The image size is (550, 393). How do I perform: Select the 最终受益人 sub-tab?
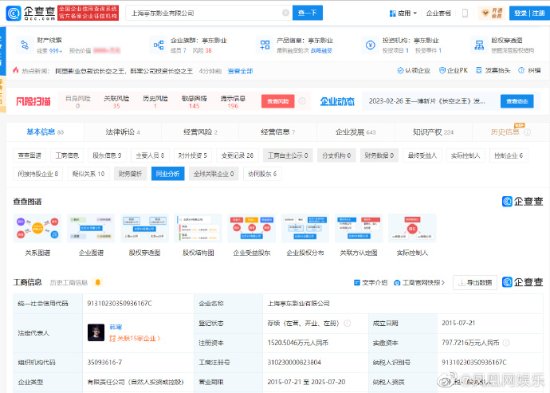422,155
